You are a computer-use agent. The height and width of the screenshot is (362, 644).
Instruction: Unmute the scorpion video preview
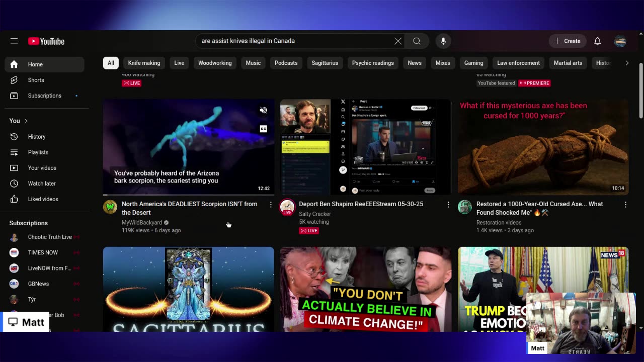[263, 110]
